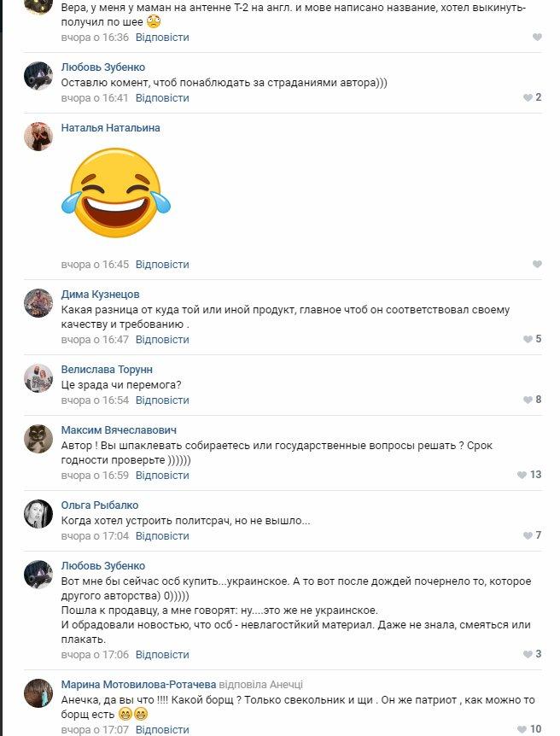Viewport: 560px width, 736px height.
Task: Click Відповісти under the 17:07 comment
Action: tap(162, 730)
